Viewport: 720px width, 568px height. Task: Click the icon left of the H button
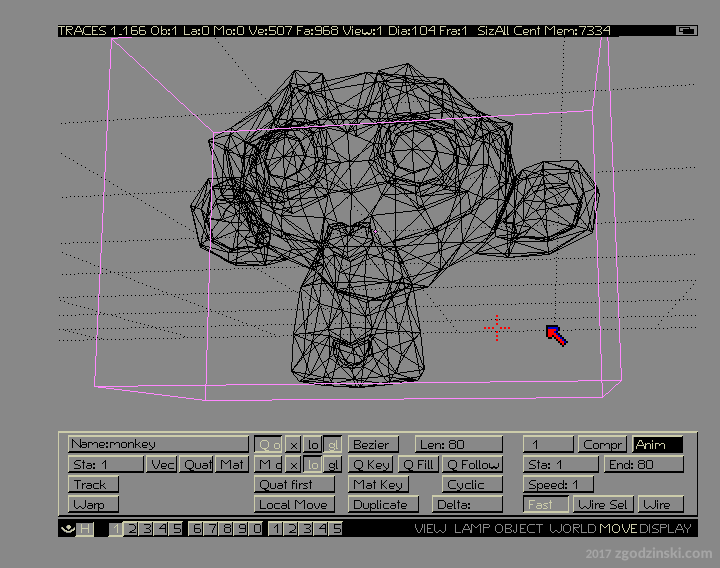pos(67,529)
